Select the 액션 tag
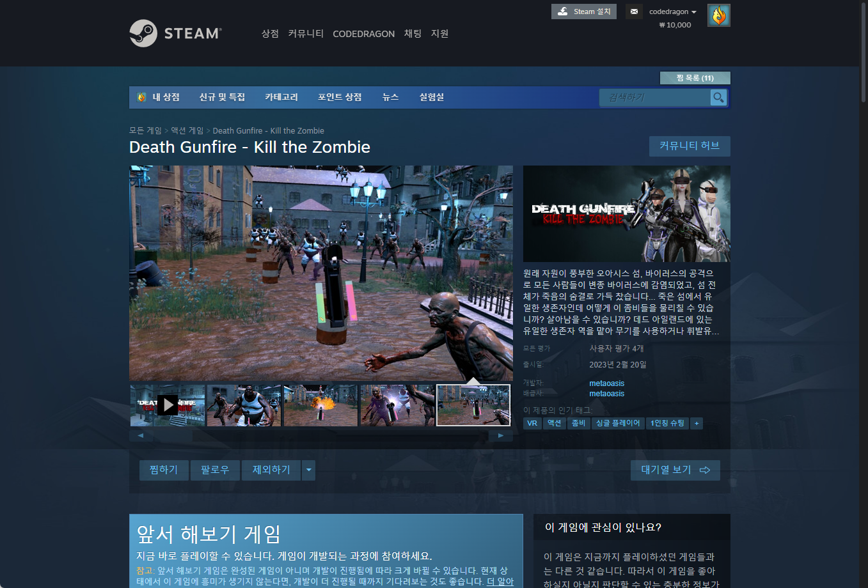 (x=554, y=423)
